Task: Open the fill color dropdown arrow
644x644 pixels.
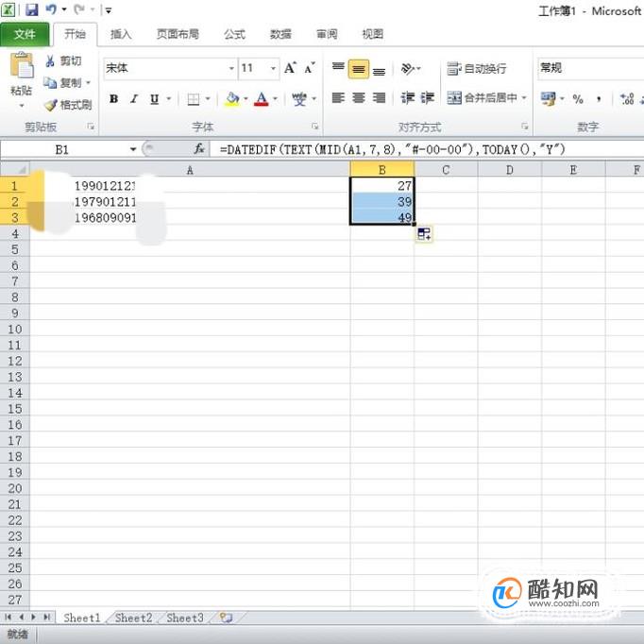Action: (x=246, y=98)
